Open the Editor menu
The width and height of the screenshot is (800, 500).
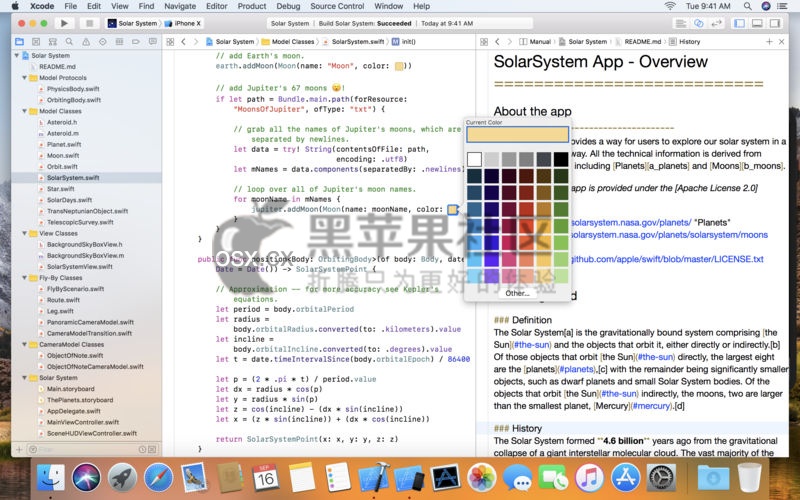click(x=216, y=6)
